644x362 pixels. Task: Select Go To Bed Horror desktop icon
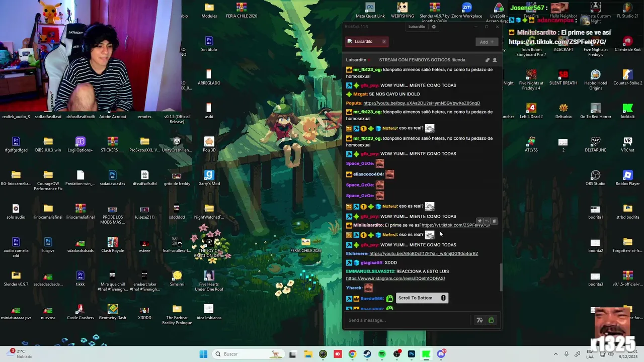(x=595, y=111)
